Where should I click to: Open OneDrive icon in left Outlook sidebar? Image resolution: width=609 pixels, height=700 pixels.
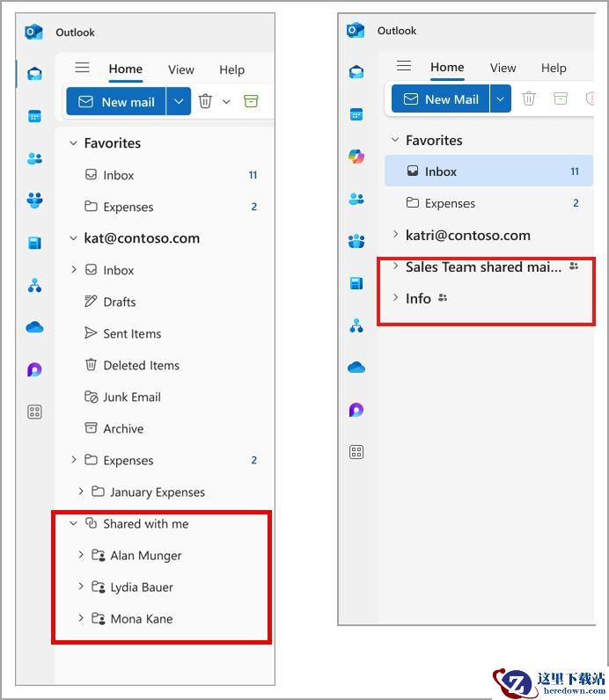(x=34, y=327)
